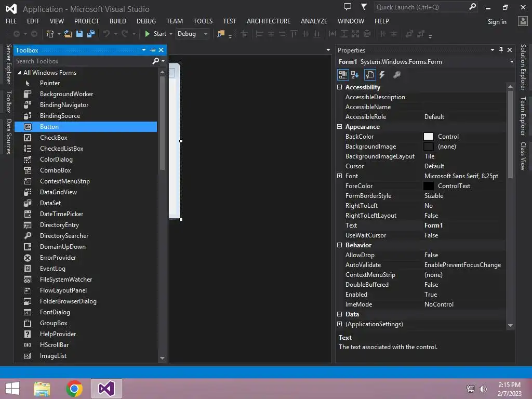Select the DateTimePicker control
This screenshot has height=399, width=532.
click(86, 214)
